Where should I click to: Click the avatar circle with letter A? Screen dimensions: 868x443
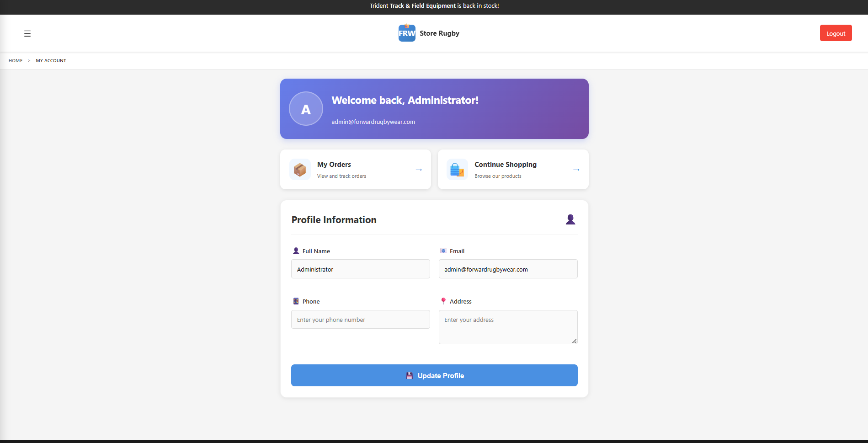[306, 109]
